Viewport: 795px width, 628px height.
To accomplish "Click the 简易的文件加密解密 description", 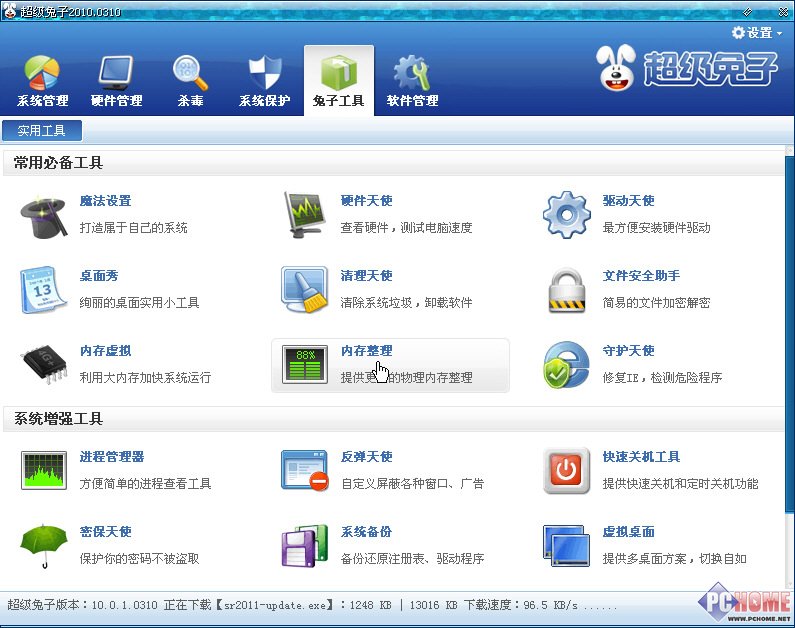I will pos(657,303).
